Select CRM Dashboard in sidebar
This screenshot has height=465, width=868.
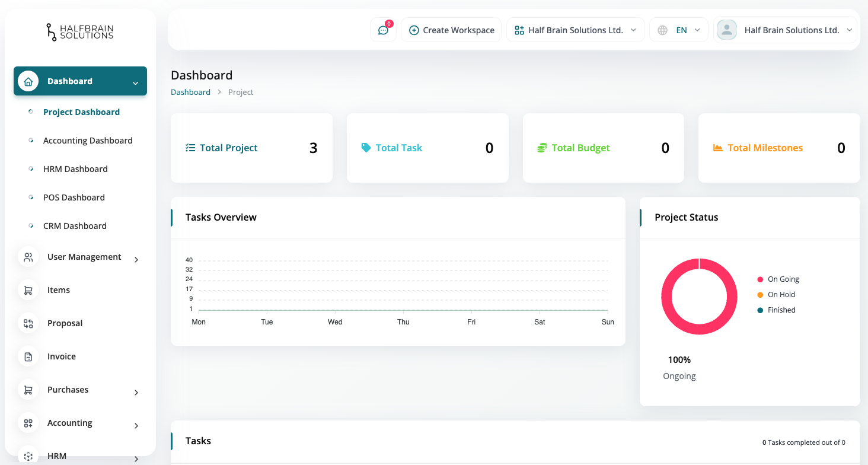(x=75, y=226)
